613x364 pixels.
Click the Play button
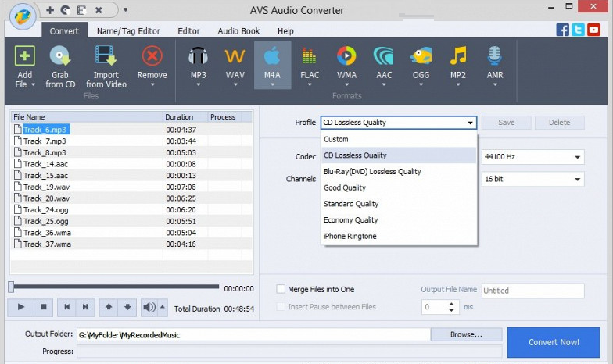tap(21, 307)
